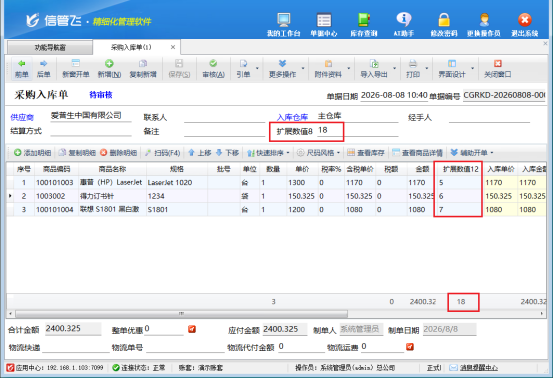Click 应用中心 status bar entry
The width and height of the screenshot is (553, 379).
coord(55,368)
